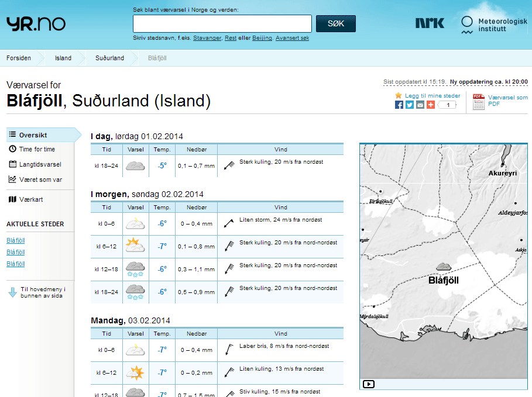Share the forecast via Twitter icon
This screenshot has height=397, width=532.
410,105
